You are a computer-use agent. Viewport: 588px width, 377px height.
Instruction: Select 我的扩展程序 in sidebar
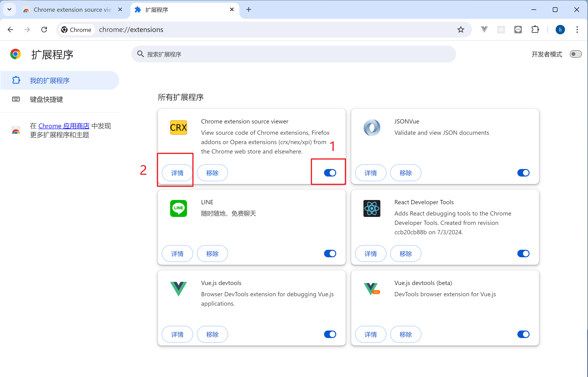(60, 80)
